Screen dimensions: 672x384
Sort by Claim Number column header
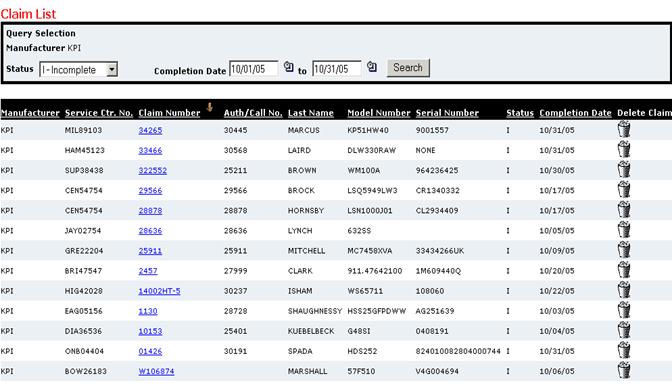169,113
